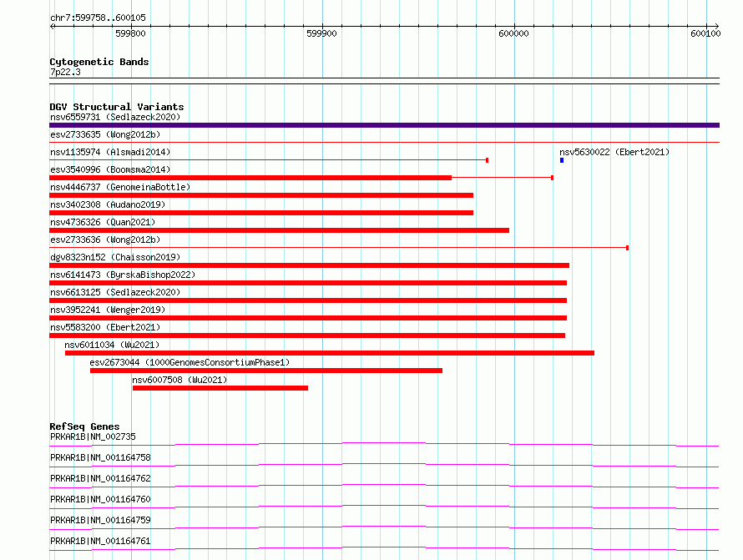Open dgv8323n152 (Chaisson2019) variant label
The height and width of the screenshot is (560, 743).
tap(115, 257)
